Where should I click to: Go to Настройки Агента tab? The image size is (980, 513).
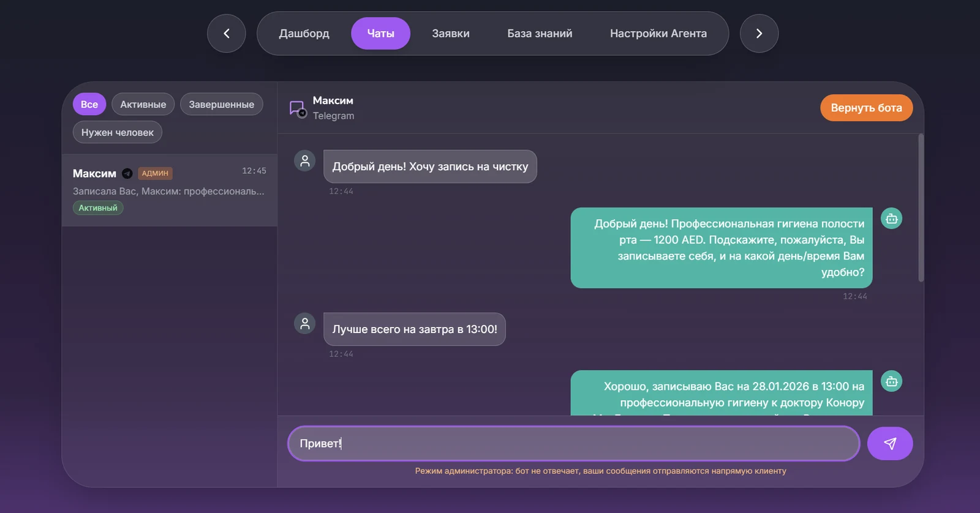tap(658, 34)
